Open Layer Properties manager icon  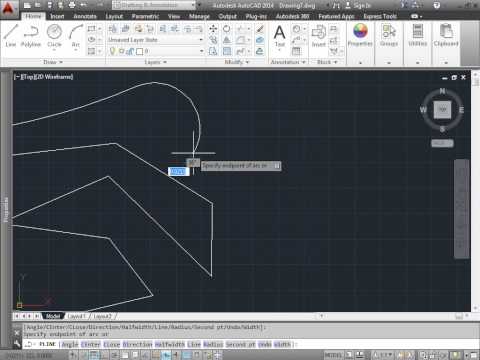click(113, 29)
